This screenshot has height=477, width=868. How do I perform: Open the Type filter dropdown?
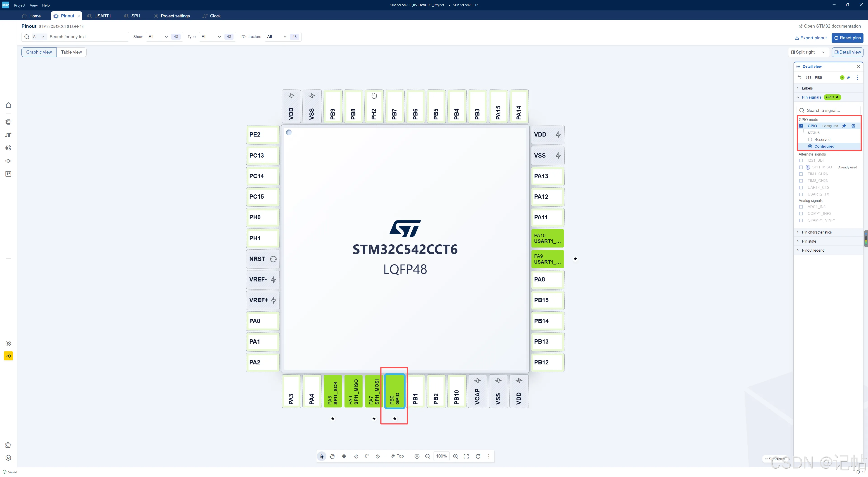pyautogui.click(x=211, y=37)
